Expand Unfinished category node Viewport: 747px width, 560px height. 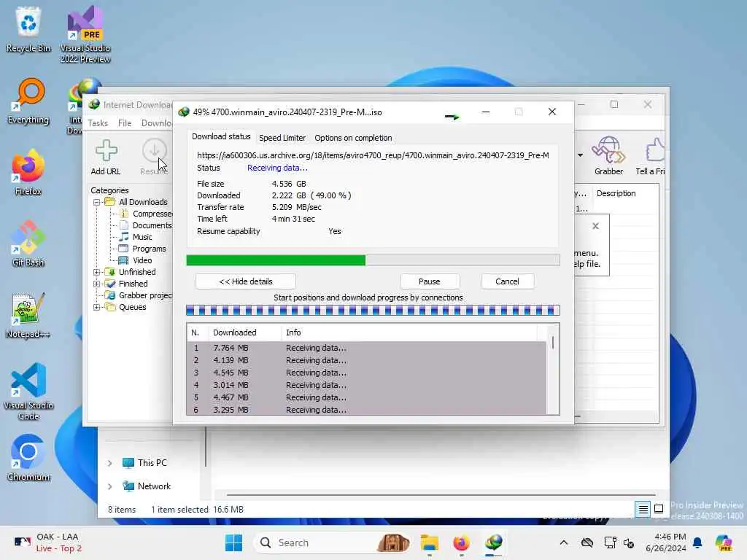(x=97, y=272)
